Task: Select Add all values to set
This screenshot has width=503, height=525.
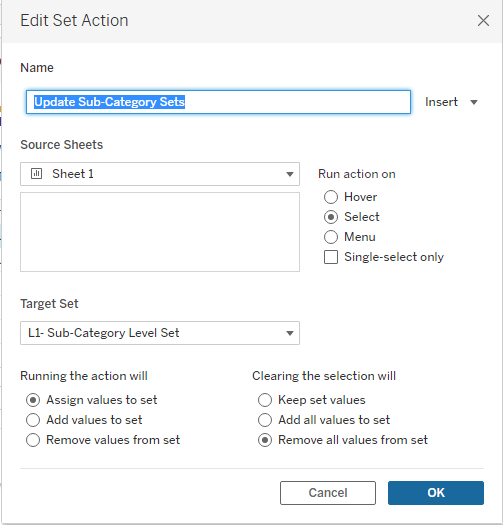Action: tap(265, 420)
